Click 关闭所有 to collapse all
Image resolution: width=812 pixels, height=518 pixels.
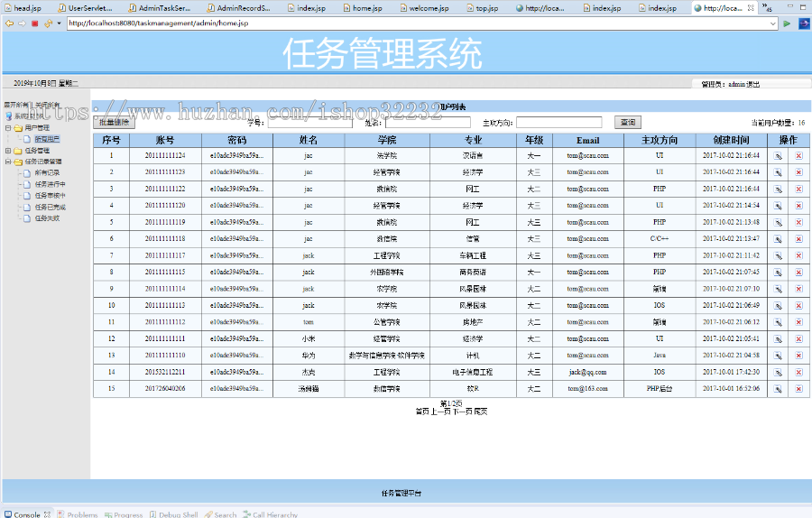pyautogui.click(x=48, y=105)
